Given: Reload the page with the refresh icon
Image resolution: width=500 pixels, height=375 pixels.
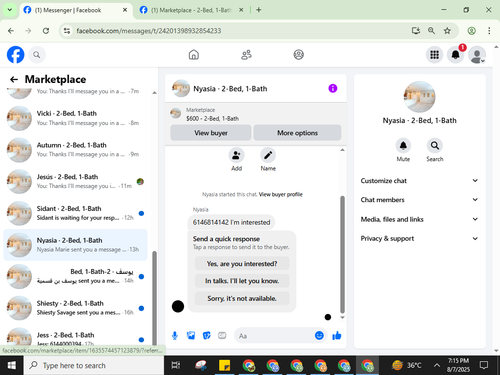Looking at the screenshot, I should coord(46,31).
